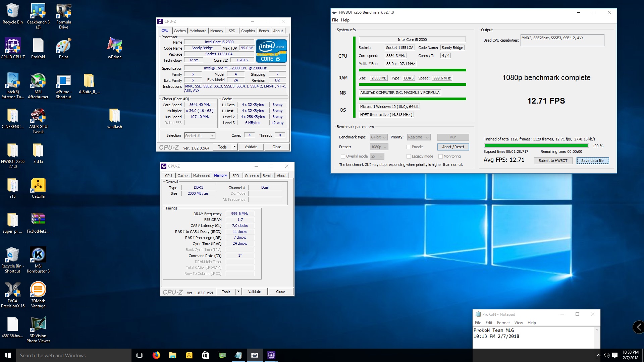Open Geekbench 3 (2) desktop shortcut
Viewport: 644px width, 362px height.
pos(38,16)
